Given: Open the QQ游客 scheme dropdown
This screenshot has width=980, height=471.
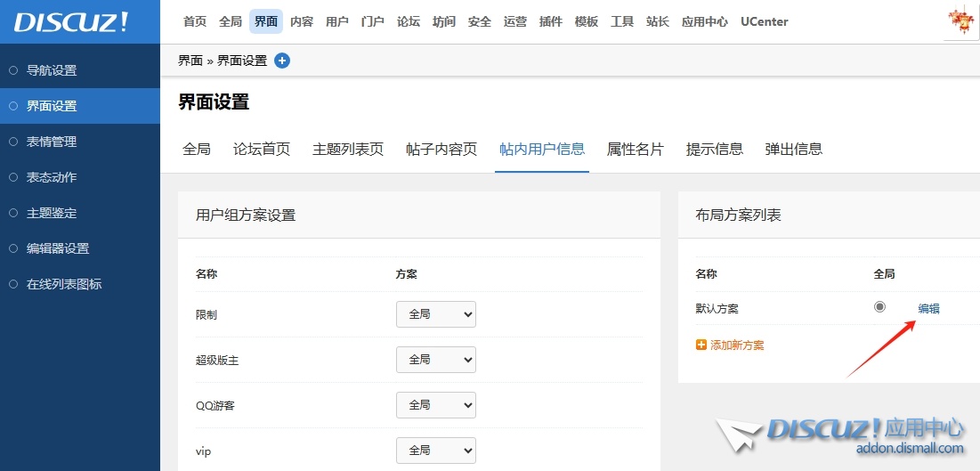Looking at the screenshot, I should pyautogui.click(x=436, y=405).
